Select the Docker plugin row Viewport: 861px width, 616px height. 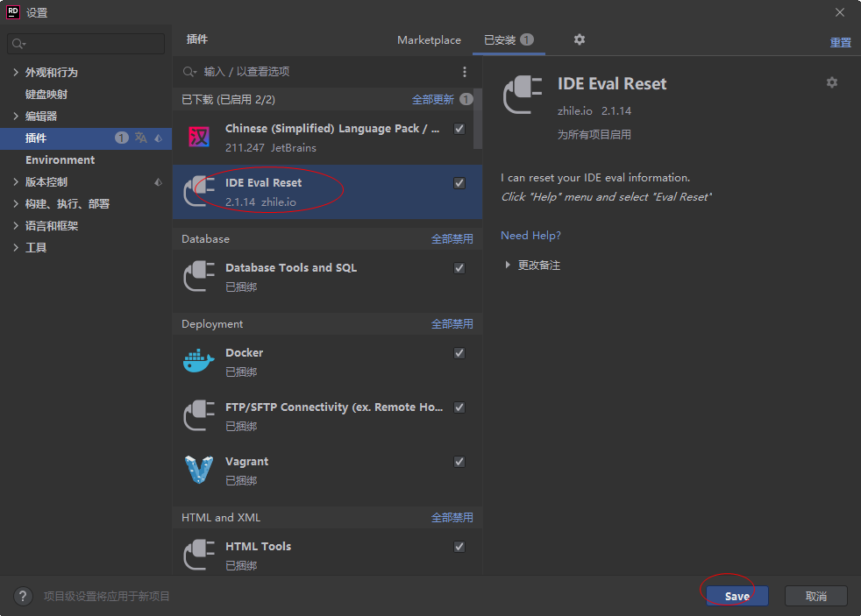(327, 362)
